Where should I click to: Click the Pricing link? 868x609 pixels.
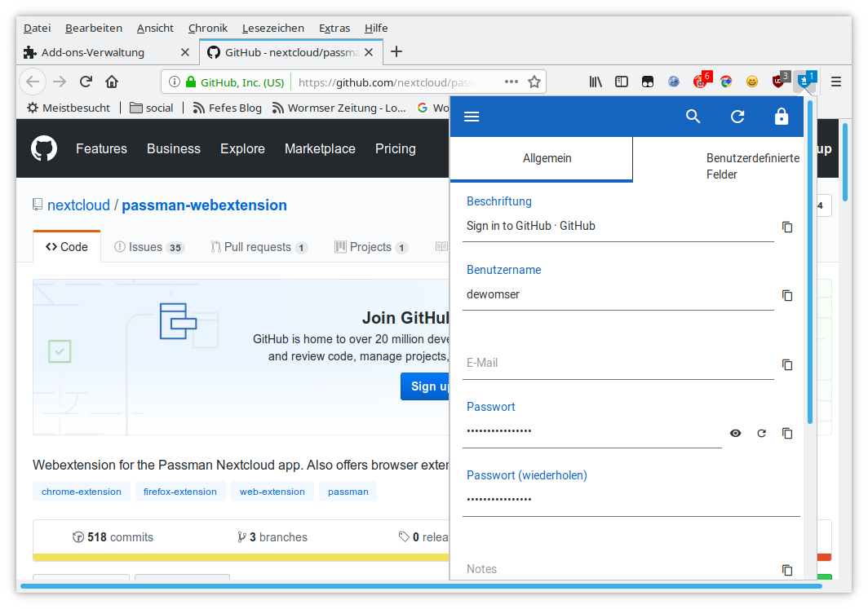tap(395, 149)
